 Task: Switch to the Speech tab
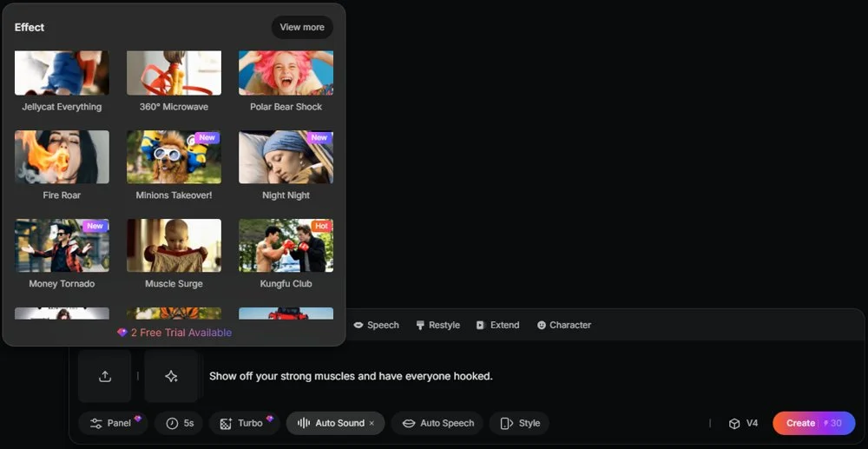pyautogui.click(x=376, y=325)
